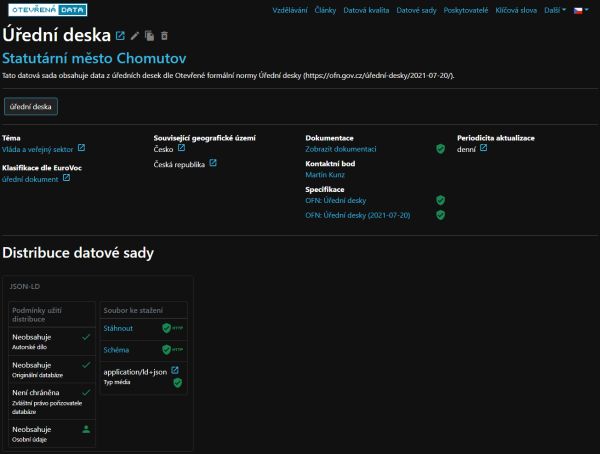The width and height of the screenshot is (600, 454).
Task: Click the Otevřená data logo
Action: 48,10
